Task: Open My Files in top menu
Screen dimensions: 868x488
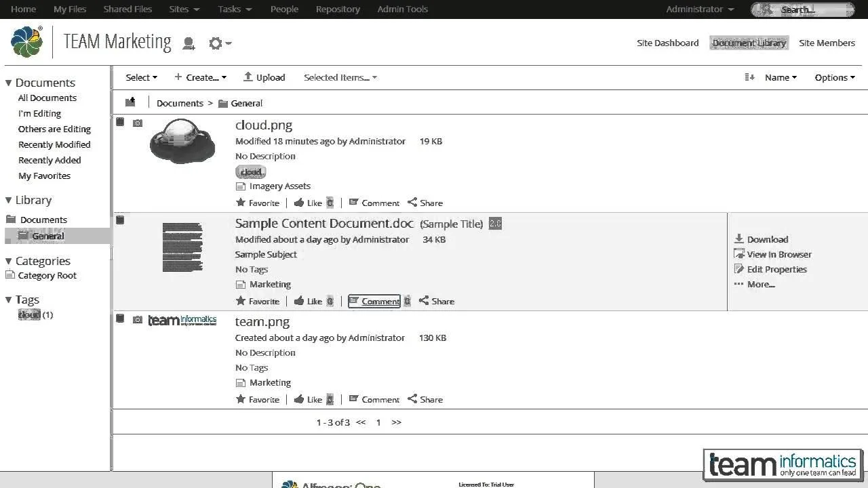Action: [x=70, y=9]
